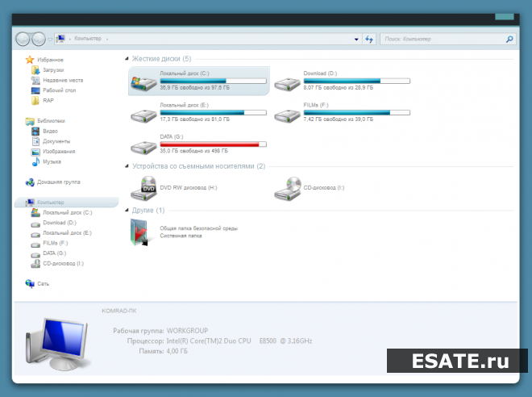
Task: Click text 17,3 ГБ свободно из 81,0 ГБ
Action: coord(195,119)
